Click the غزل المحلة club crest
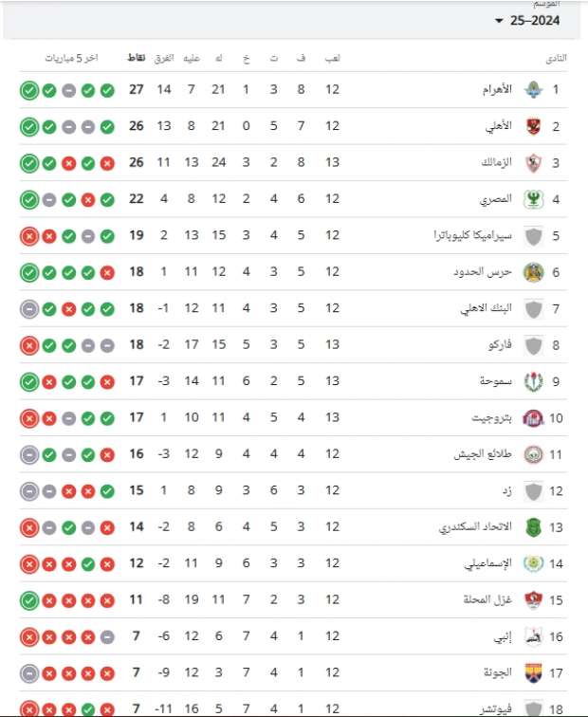The height and width of the screenshot is (717, 588). coord(532,600)
